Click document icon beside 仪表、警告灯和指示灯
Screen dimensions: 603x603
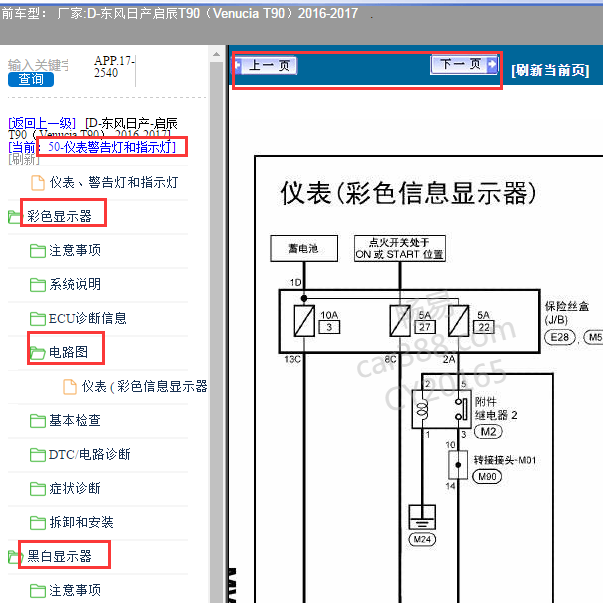click(x=38, y=183)
